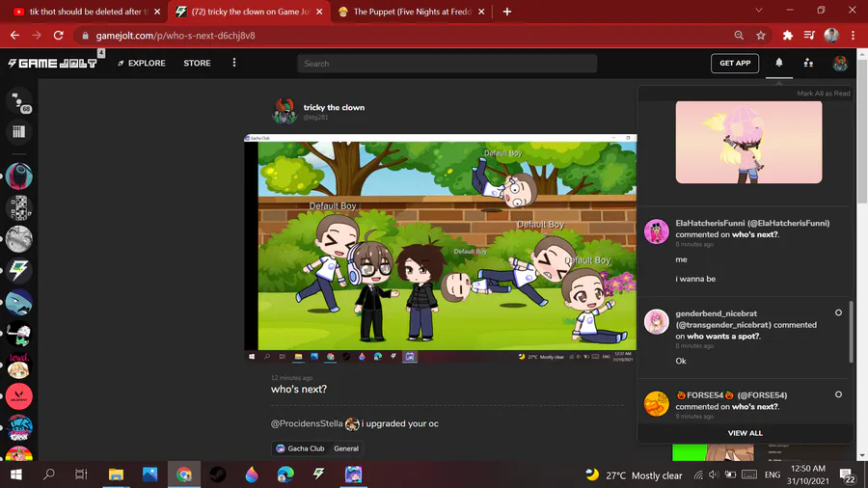Open the Windows action center notifications

pos(848,475)
